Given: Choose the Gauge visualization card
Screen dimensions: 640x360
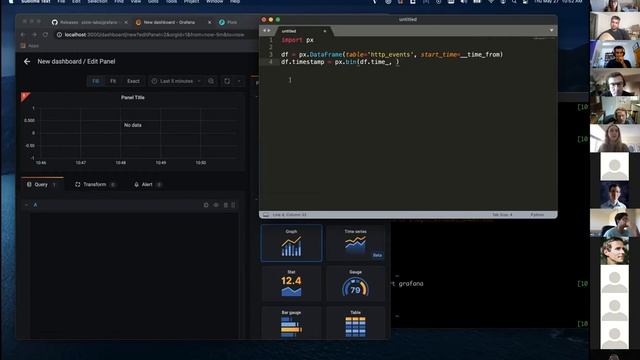Looking at the screenshot, I should [356, 284].
